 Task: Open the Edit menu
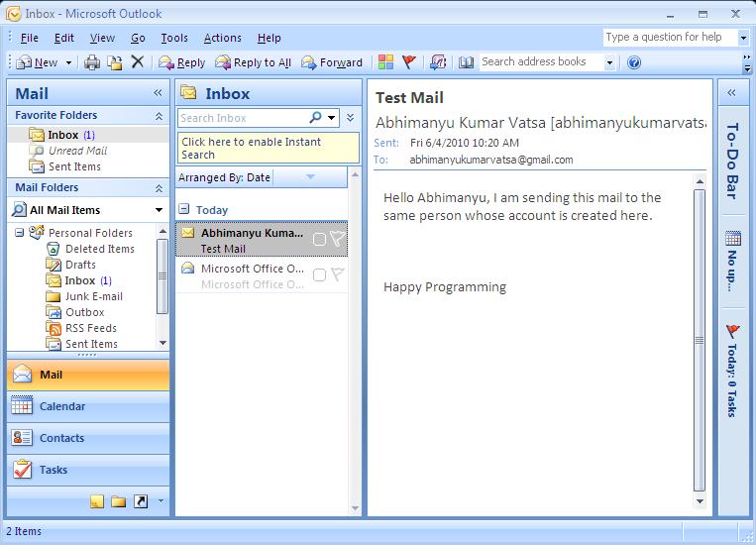[x=64, y=38]
